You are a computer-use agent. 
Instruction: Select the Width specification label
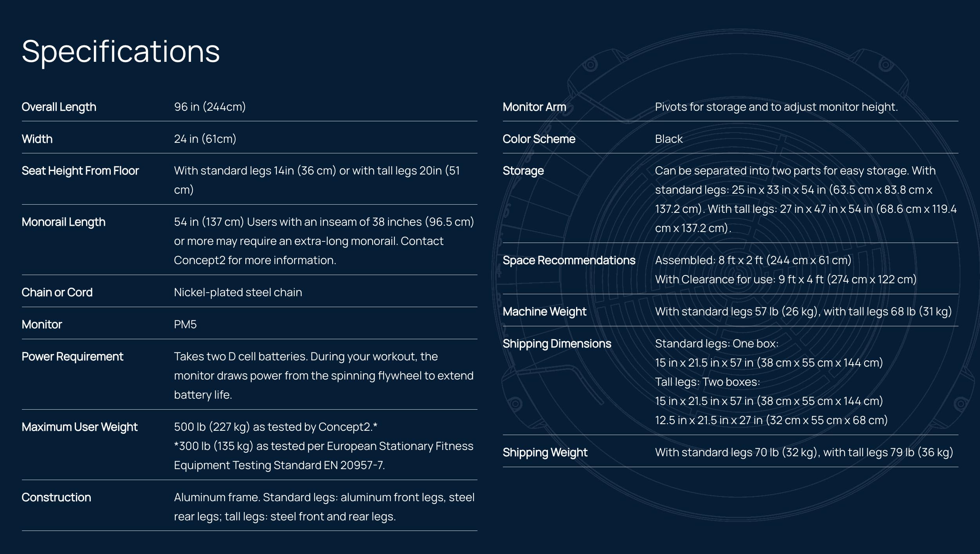coord(37,139)
